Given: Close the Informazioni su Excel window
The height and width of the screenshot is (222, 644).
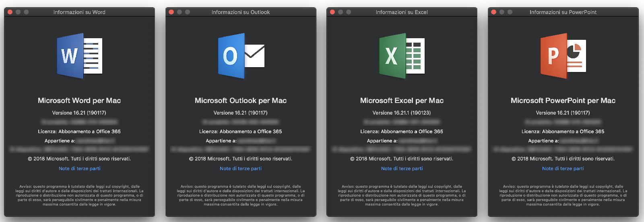Looking at the screenshot, I should pos(332,12).
